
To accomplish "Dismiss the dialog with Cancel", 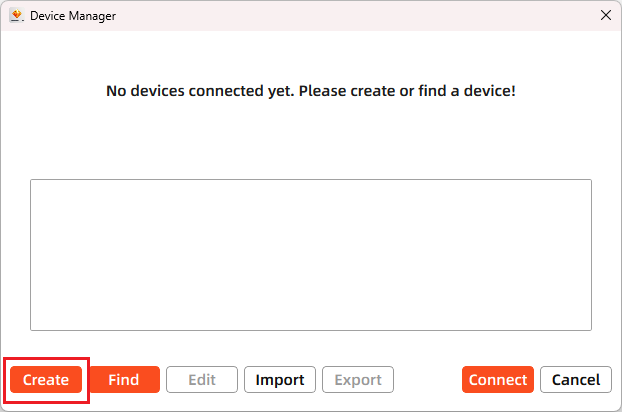I will click(x=576, y=380).
